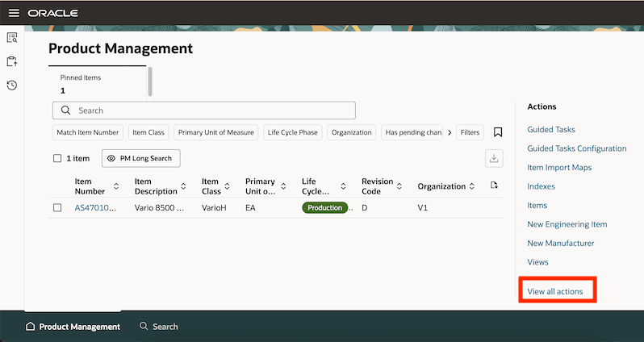Image resolution: width=644 pixels, height=342 pixels.
Task: Sort by Item Description column
Action: point(183,186)
